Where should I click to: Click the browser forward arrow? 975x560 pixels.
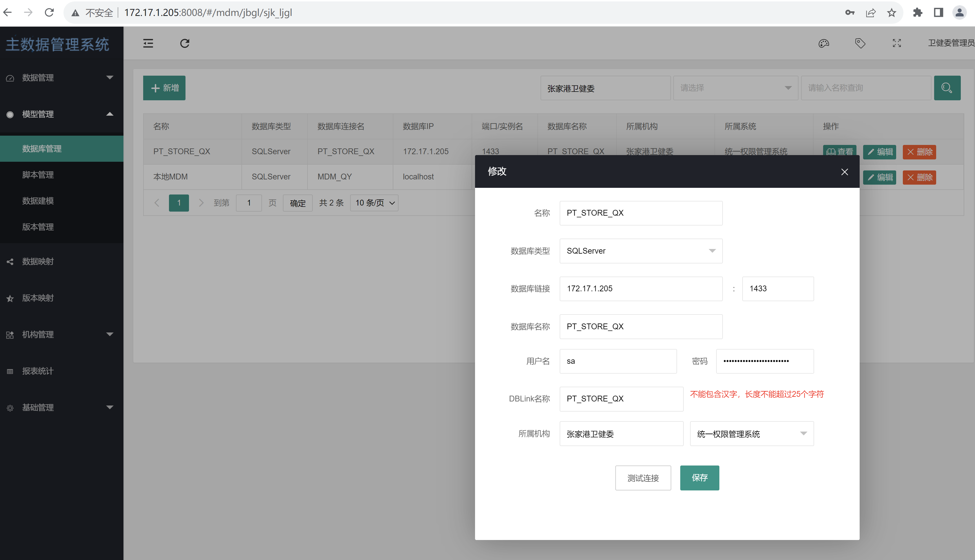(28, 13)
